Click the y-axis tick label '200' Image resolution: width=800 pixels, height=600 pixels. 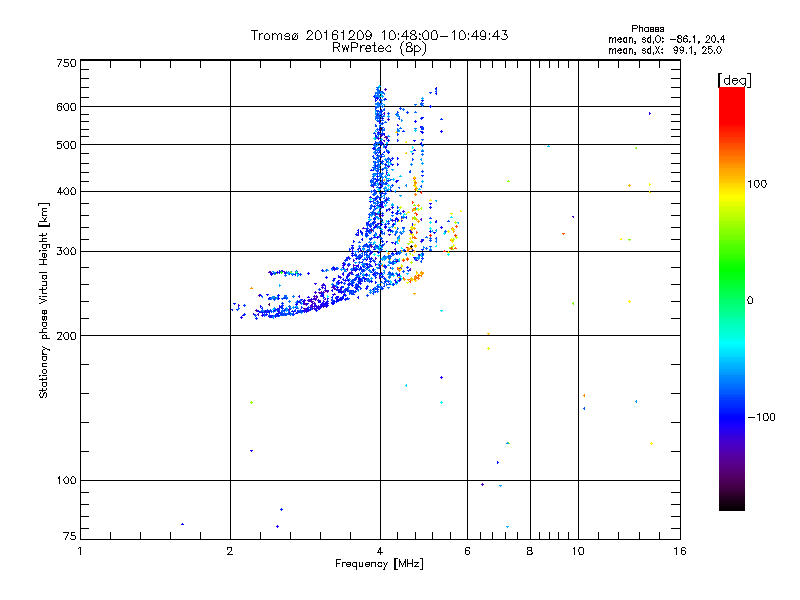66,336
